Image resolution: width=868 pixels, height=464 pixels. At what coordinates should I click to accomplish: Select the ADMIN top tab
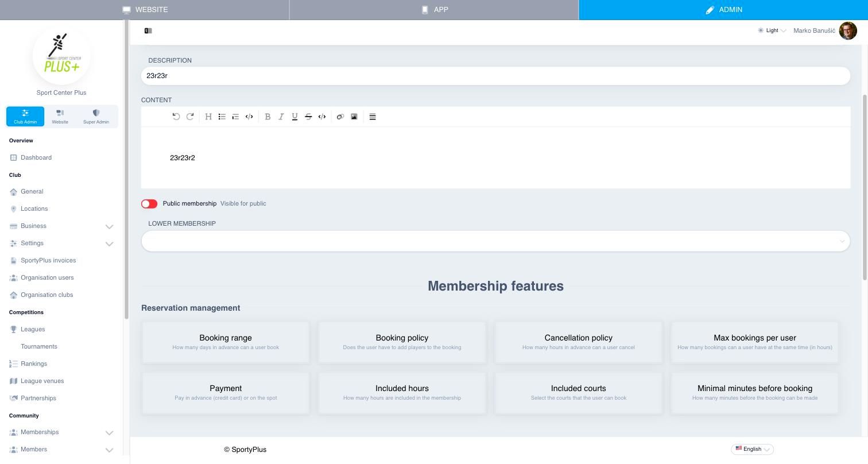click(x=723, y=10)
